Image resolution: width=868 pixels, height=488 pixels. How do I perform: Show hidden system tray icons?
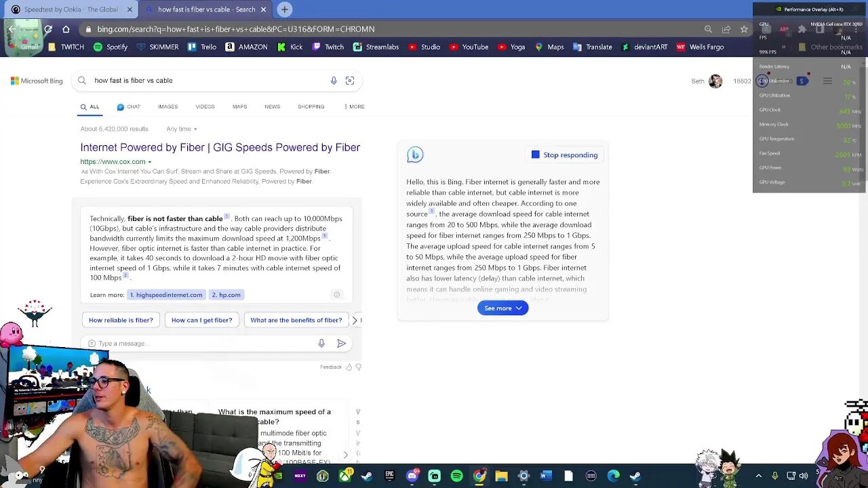(759, 476)
